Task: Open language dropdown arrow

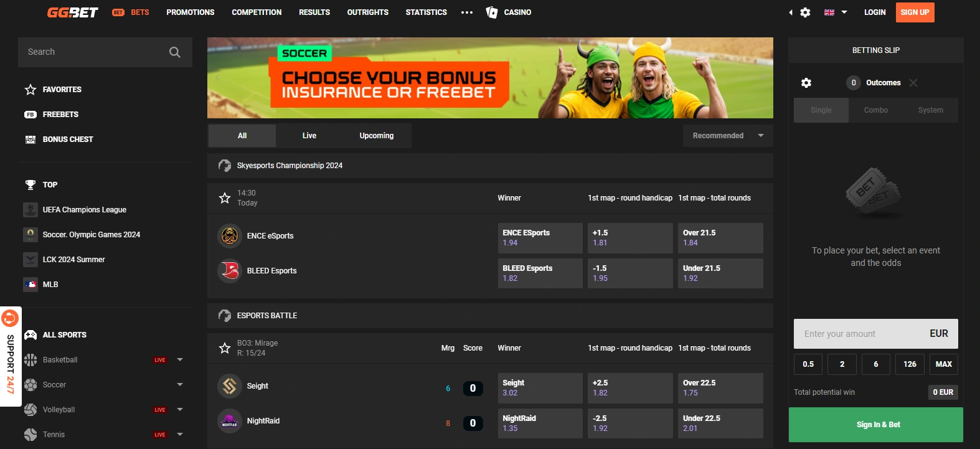Action: pos(844,12)
